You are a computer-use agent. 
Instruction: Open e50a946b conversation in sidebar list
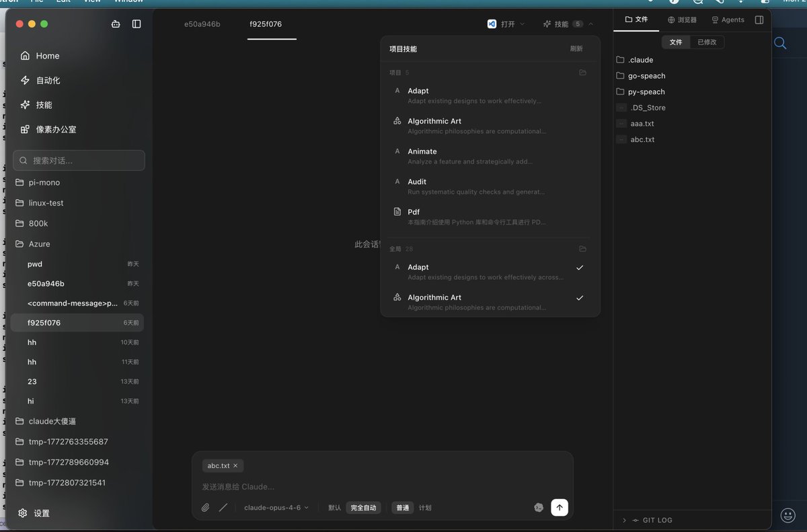(78, 284)
